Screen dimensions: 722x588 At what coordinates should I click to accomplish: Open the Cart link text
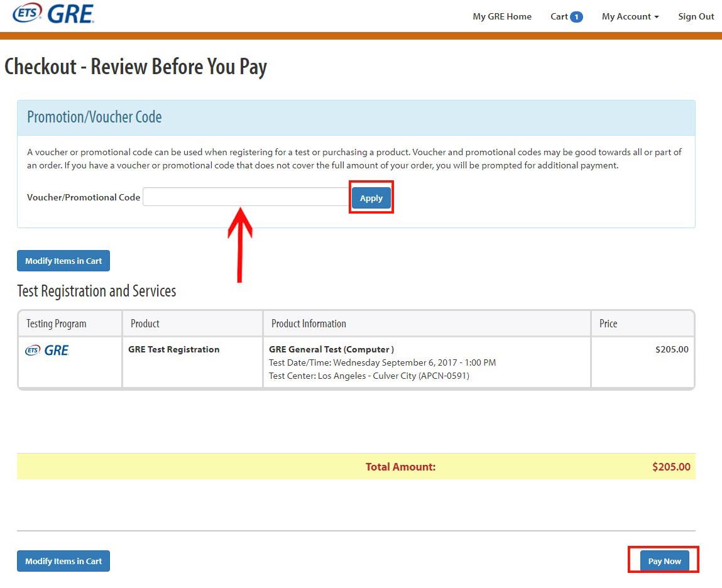point(559,17)
